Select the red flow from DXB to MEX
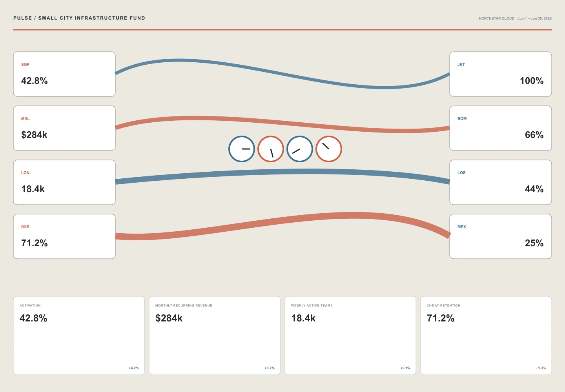 tap(282, 222)
